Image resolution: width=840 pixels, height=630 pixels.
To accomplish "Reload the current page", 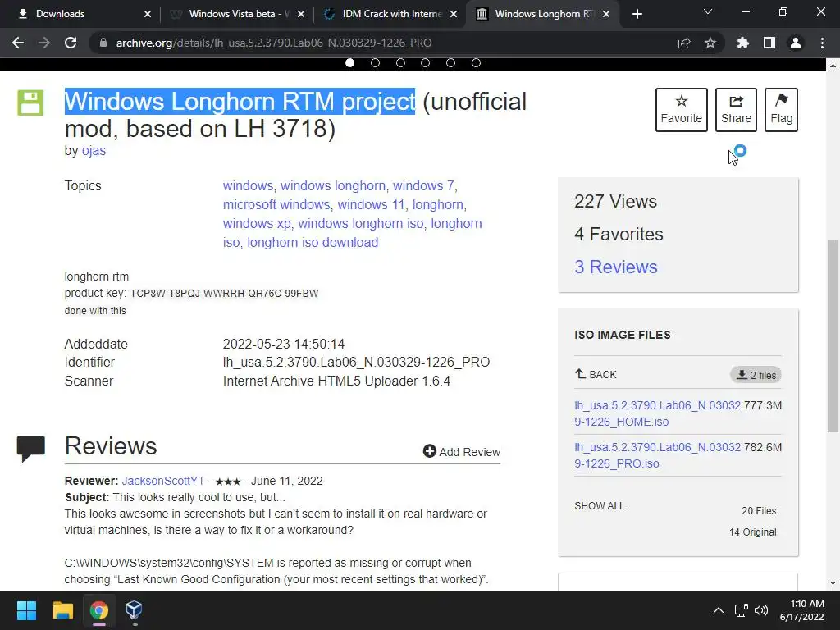I will 71,43.
